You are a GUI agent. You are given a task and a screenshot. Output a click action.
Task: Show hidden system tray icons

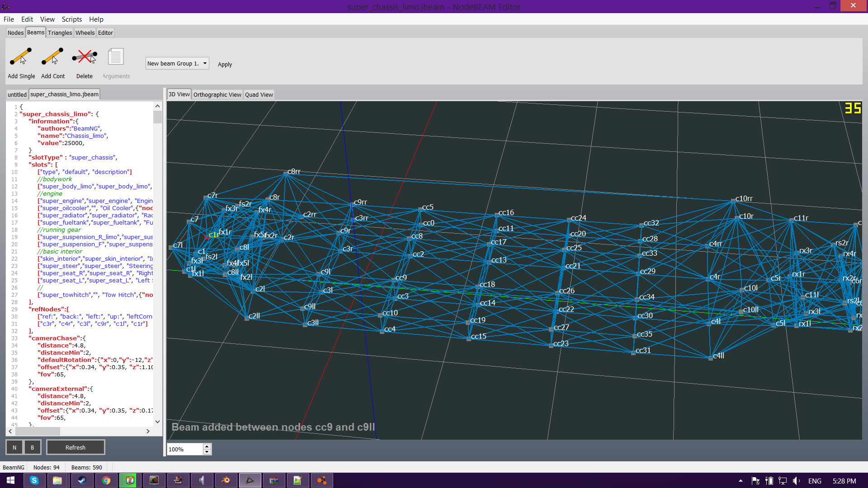tap(741, 481)
